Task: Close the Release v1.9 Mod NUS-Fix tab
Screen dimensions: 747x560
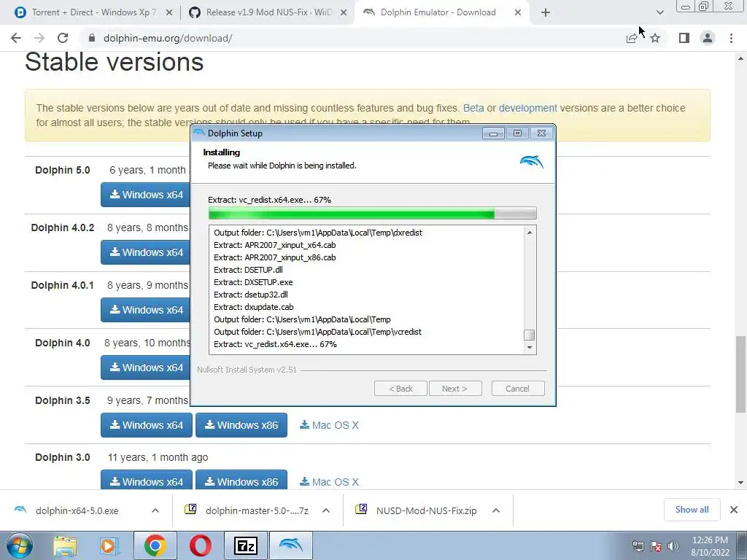Action: tap(344, 12)
